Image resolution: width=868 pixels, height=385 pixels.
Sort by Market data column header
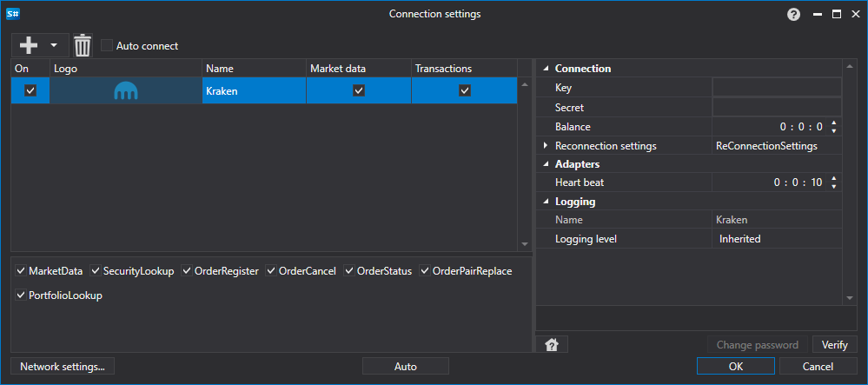(x=359, y=69)
